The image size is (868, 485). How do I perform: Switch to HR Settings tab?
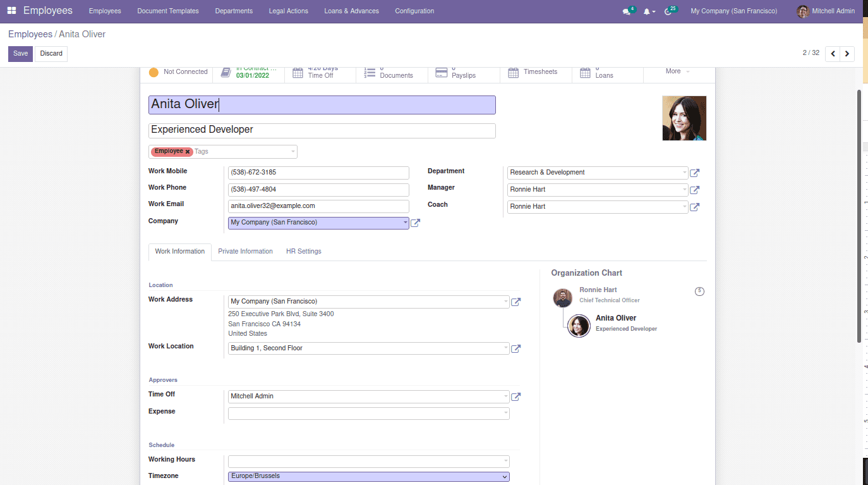tap(303, 252)
